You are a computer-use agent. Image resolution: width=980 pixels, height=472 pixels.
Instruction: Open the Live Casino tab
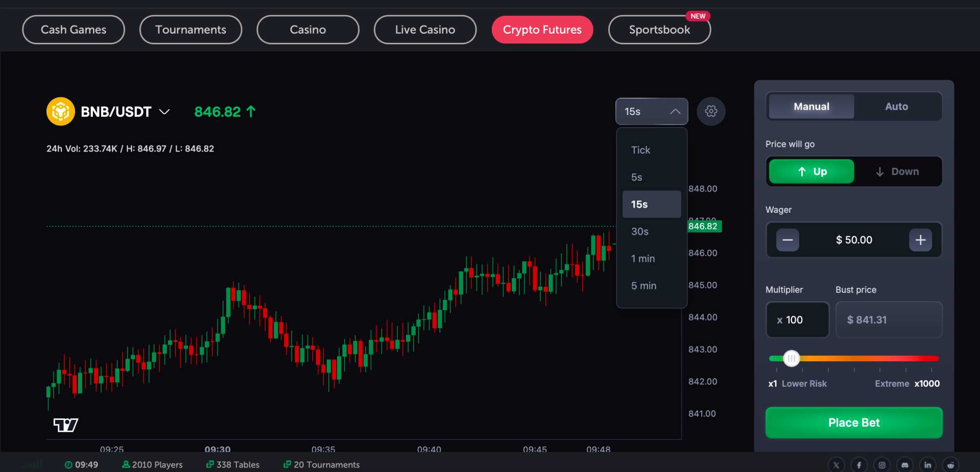coord(425,30)
